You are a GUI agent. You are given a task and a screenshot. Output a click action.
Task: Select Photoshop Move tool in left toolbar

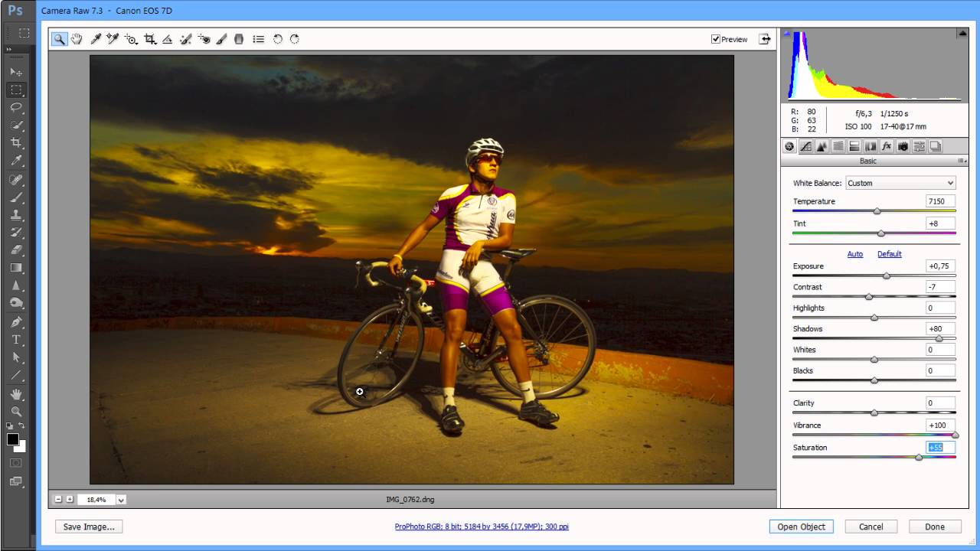pyautogui.click(x=16, y=71)
